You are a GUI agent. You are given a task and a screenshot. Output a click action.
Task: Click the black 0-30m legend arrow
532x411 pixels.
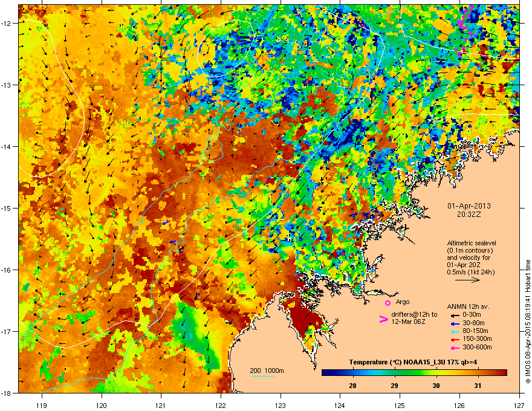pos(455,315)
